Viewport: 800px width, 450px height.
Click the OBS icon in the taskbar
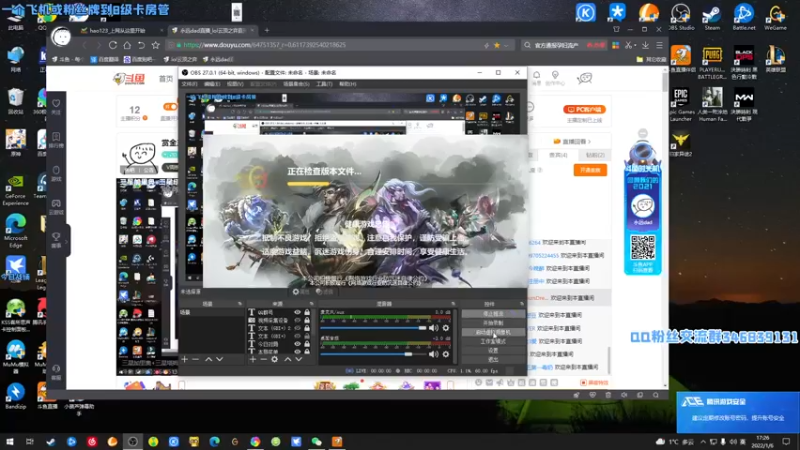133,441
